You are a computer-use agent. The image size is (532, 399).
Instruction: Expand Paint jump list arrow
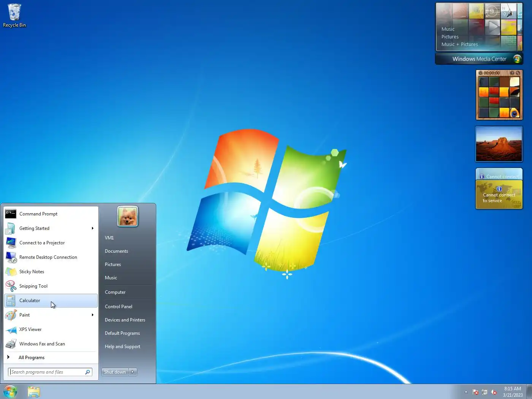point(92,315)
